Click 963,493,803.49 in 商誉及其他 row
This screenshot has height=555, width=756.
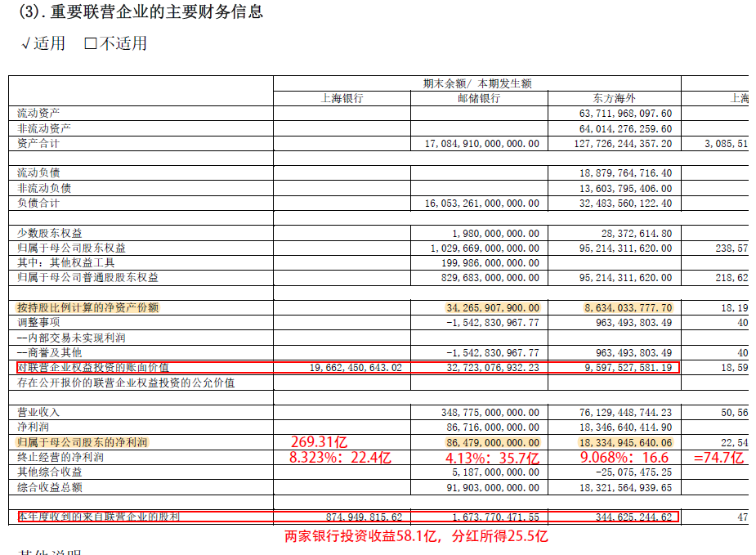pyautogui.click(x=633, y=353)
